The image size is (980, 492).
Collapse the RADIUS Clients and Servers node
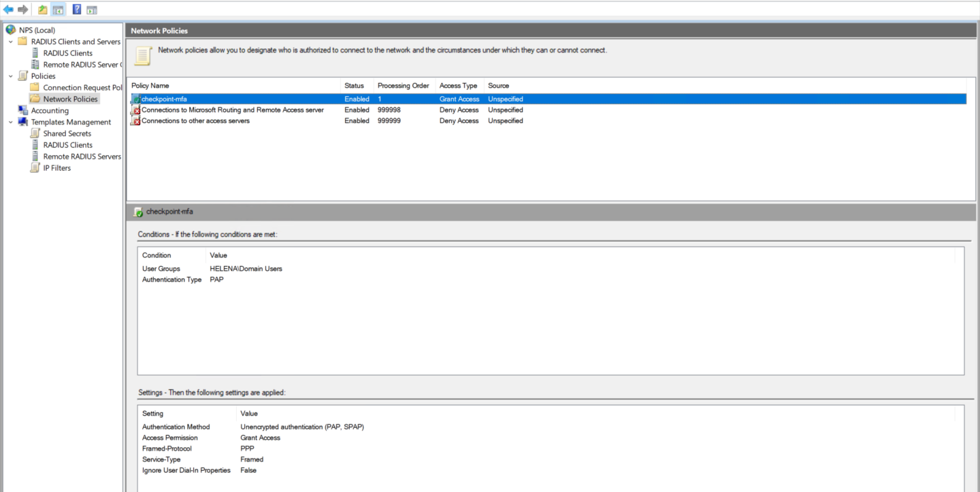click(11, 42)
